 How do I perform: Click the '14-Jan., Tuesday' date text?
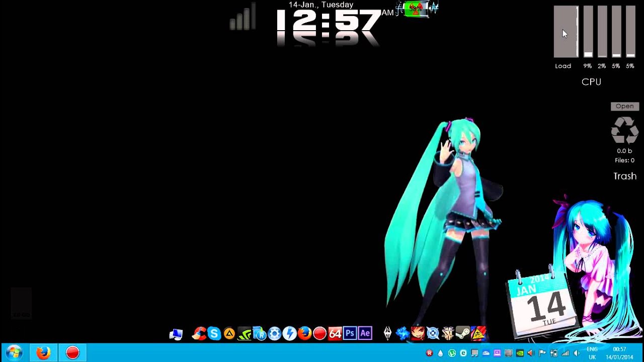tap(321, 5)
